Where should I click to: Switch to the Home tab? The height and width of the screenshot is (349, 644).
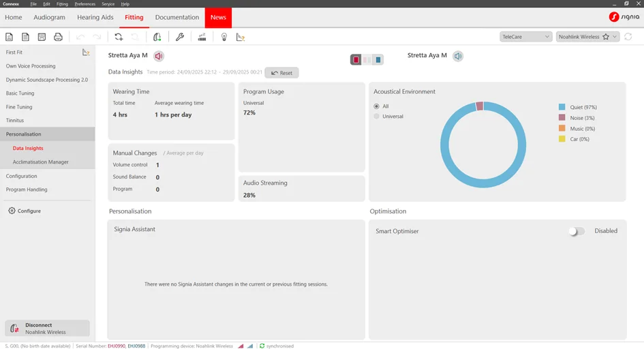[x=14, y=17]
